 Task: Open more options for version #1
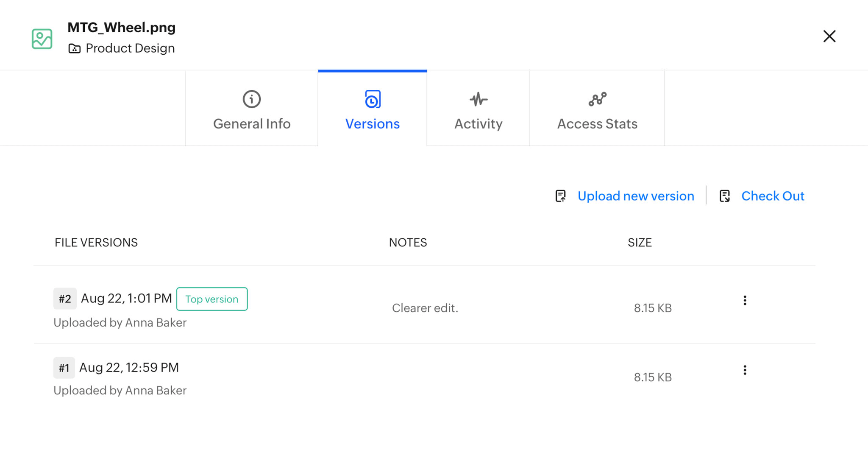tap(745, 370)
